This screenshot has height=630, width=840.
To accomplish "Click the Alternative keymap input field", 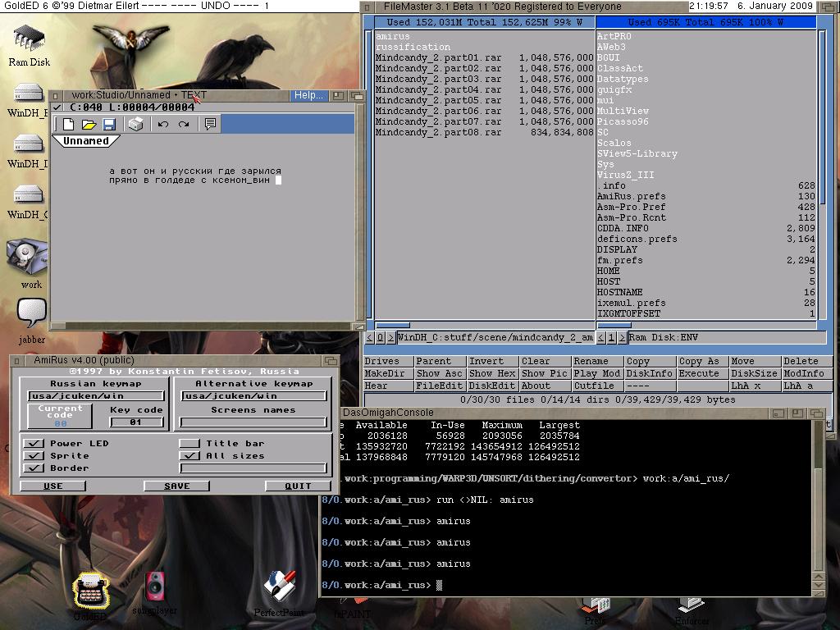I will tap(254, 396).
